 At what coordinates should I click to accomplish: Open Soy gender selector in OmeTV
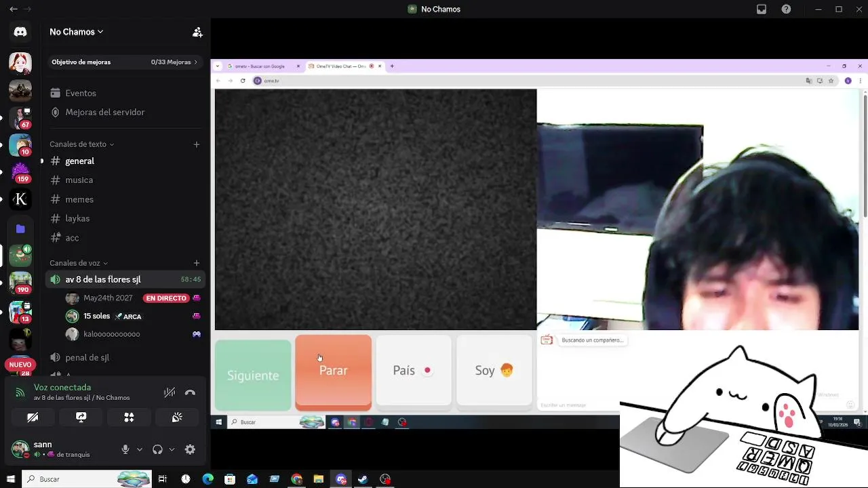tap(494, 370)
